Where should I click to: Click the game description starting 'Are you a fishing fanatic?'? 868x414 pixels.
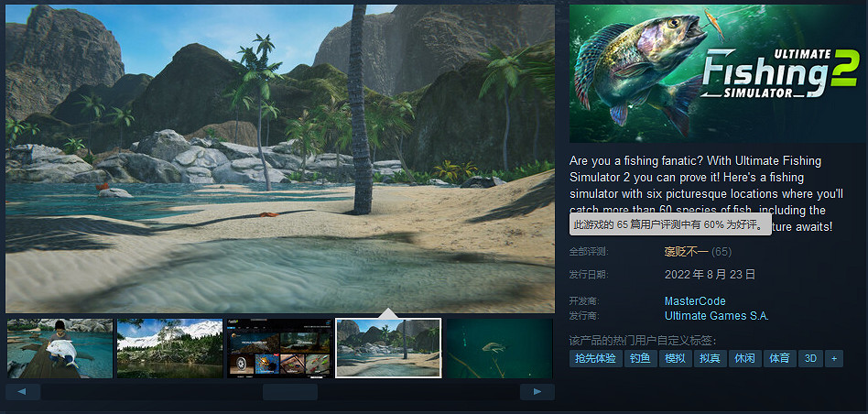706,193
